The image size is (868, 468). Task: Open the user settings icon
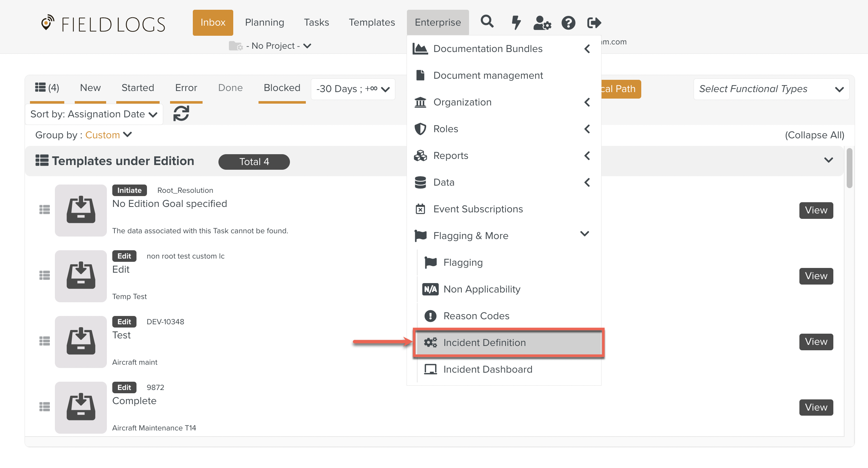coord(542,23)
